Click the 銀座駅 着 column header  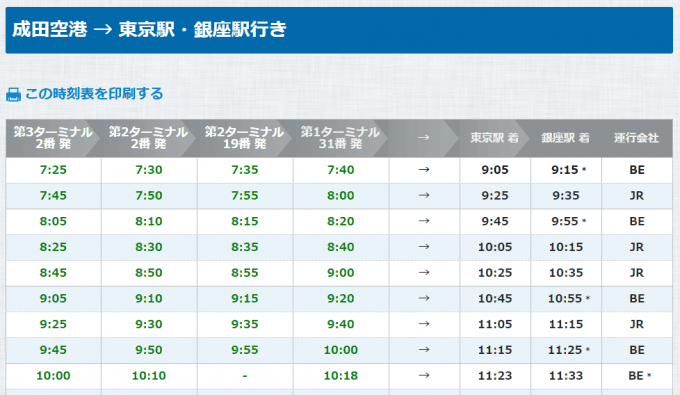click(566, 138)
